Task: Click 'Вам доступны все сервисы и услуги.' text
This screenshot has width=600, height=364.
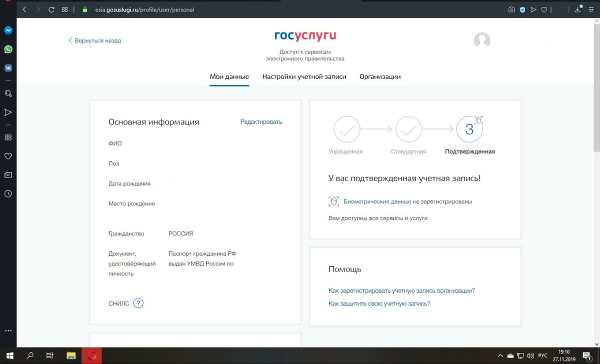Action: tap(378, 218)
